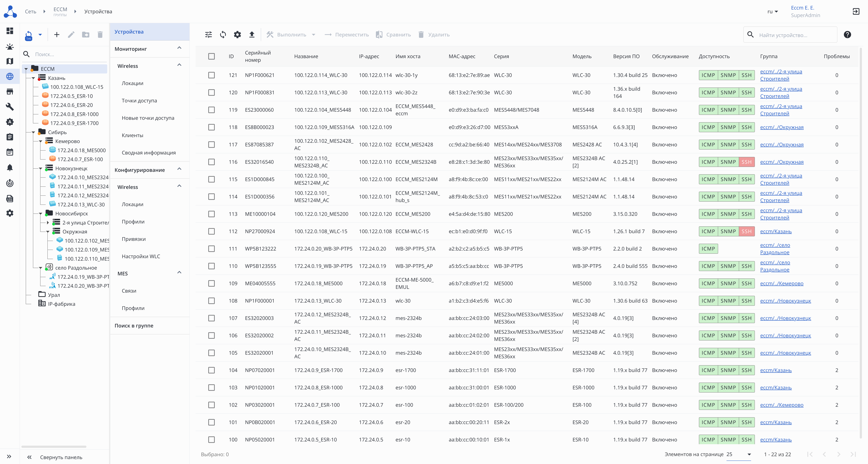Click the refresh devices icon
Viewport: 868px width, 464px height.
(223, 34)
